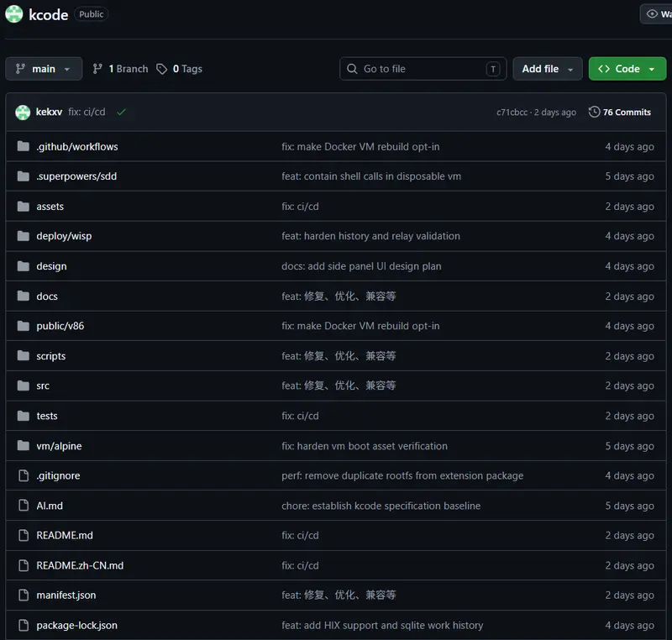Click the src folder icon
Screen dimensions: 672x640
tap(24, 386)
